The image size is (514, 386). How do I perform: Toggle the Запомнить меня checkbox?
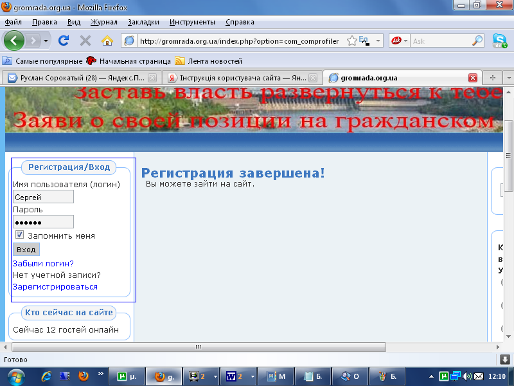tap(19, 235)
